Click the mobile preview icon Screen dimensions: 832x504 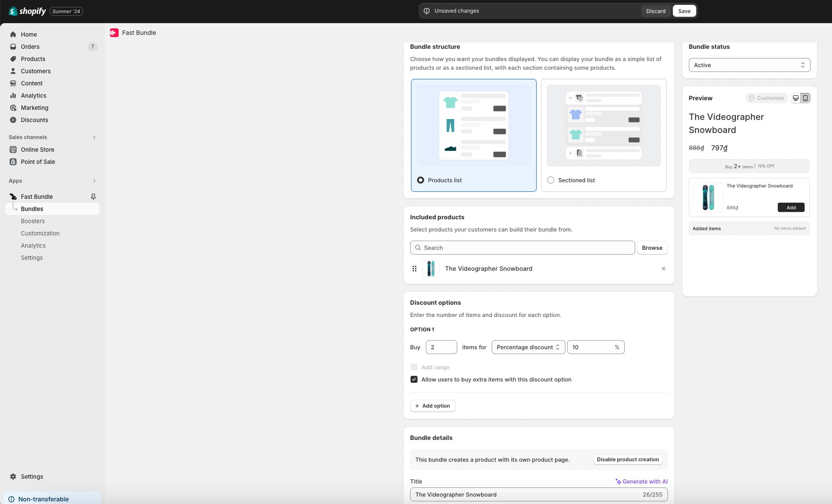point(805,98)
